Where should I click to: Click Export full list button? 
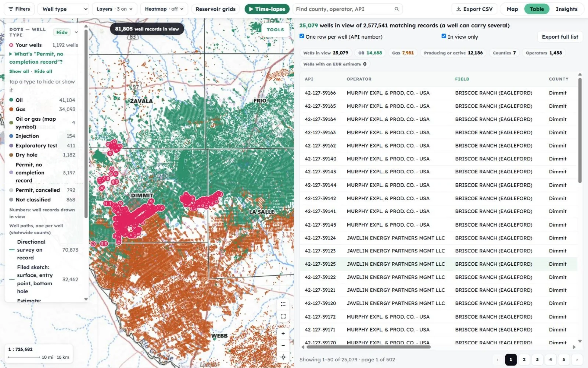[560, 37]
